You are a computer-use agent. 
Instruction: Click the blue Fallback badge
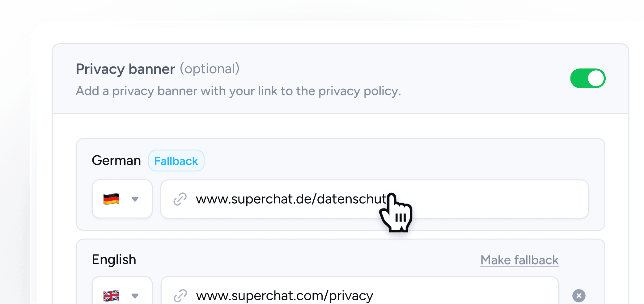pyautogui.click(x=176, y=161)
